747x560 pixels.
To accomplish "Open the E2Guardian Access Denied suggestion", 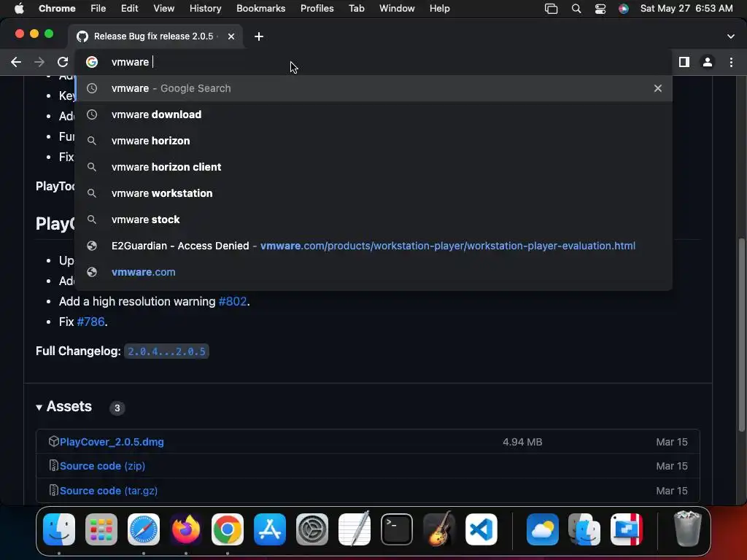I will [374, 246].
